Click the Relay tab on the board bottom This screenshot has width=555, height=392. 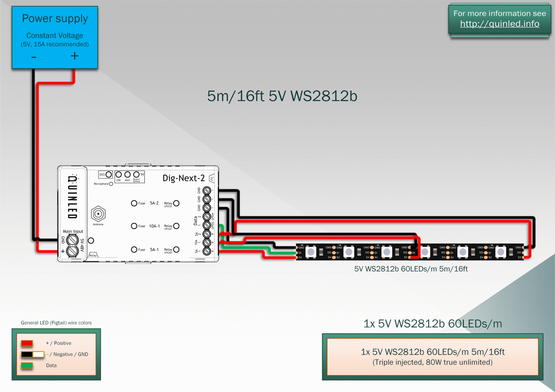pos(93,255)
